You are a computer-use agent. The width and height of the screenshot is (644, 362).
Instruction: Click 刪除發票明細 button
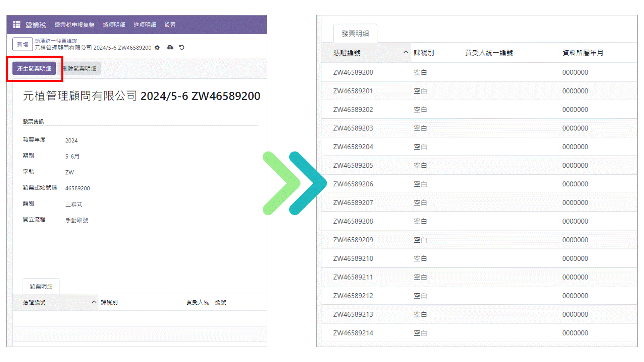(79, 68)
